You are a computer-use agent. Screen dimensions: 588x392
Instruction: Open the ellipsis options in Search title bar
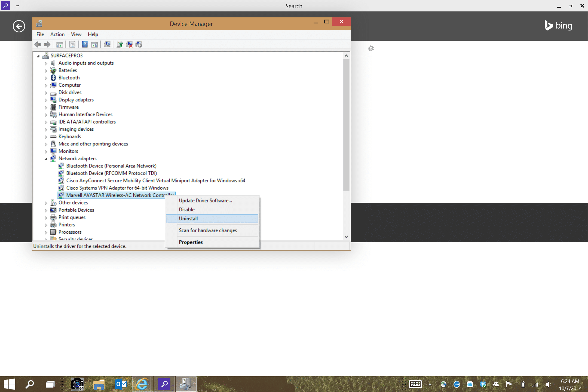click(x=17, y=6)
